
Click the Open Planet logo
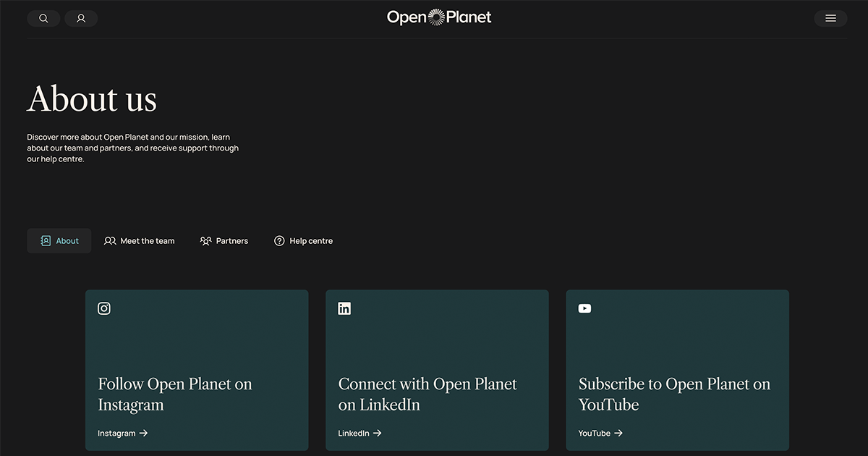[438, 16]
